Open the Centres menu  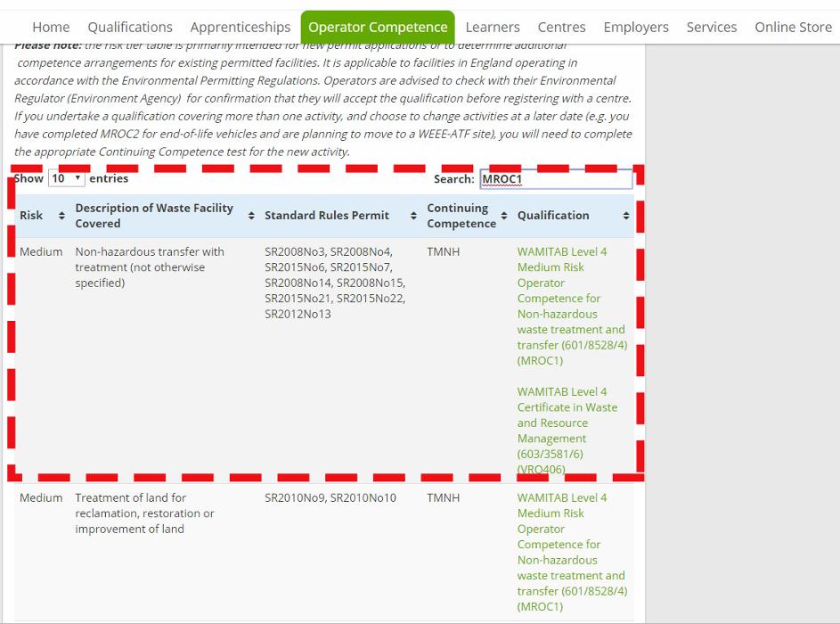coord(562,27)
